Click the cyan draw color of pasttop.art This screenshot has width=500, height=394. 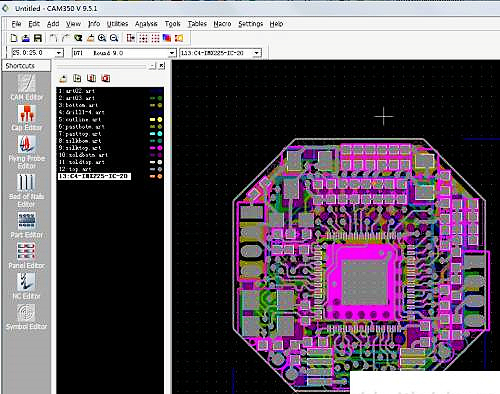pos(152,134)
